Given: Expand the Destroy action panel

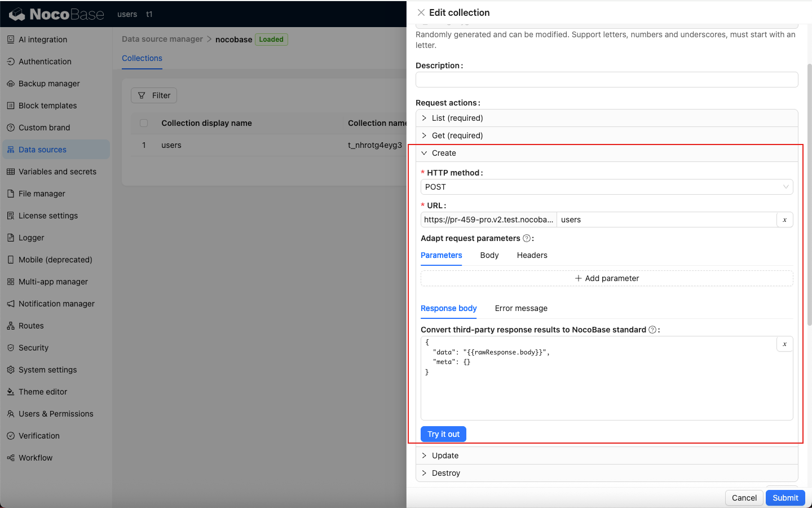Looking at the screenshot, I should coord(445,473).
